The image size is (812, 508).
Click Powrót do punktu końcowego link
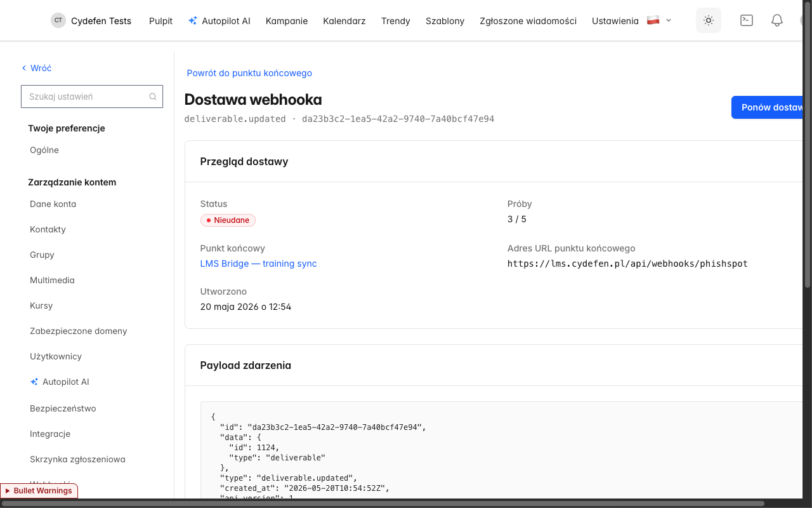click(x=249, y=73)
